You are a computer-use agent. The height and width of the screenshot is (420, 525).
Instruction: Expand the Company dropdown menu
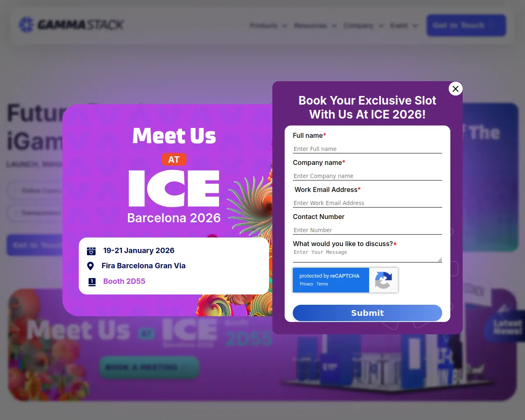[363, 25]
